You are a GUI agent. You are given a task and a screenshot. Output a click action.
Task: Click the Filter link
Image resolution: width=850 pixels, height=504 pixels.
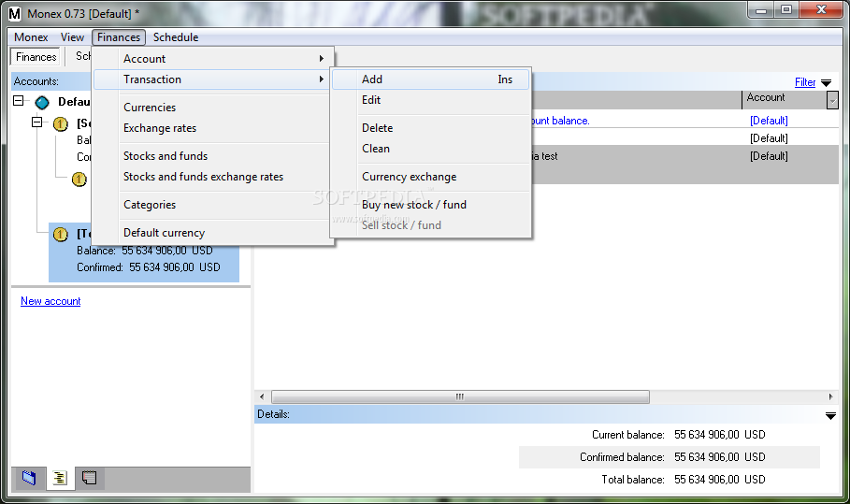pyautogui.click(x=805, y=82)
